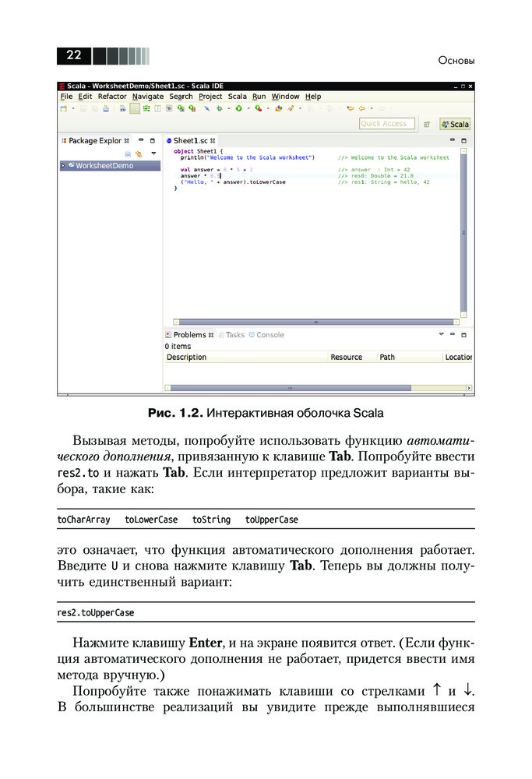Click the println line in the editor
Viewport: 532px width, 779px height.
(248, 157)
